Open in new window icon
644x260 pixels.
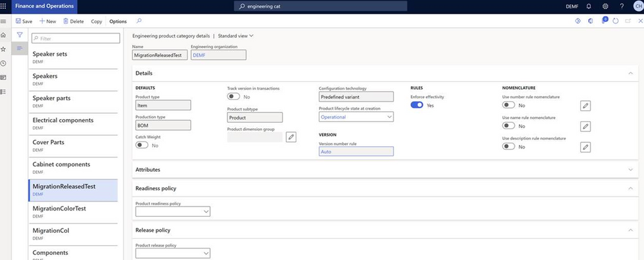click(628, 21)
